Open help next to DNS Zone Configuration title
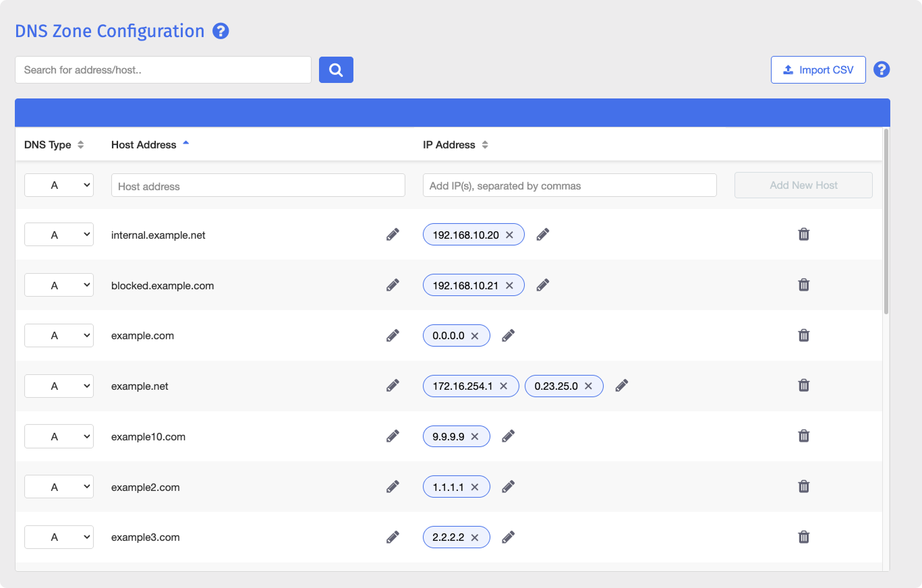The image size is (922, 588). pos(221,31)
